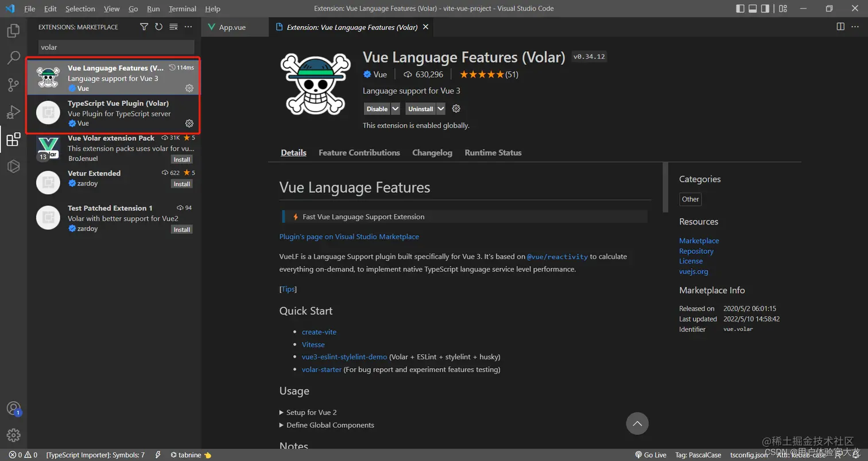Open Uninstall dropdown arrow
868x461 pixels.
(x=441, y=109)
